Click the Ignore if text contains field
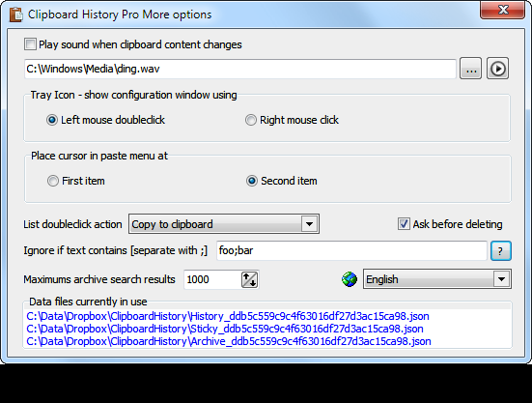This screenshot has width=532, height=403. (351, 251)
